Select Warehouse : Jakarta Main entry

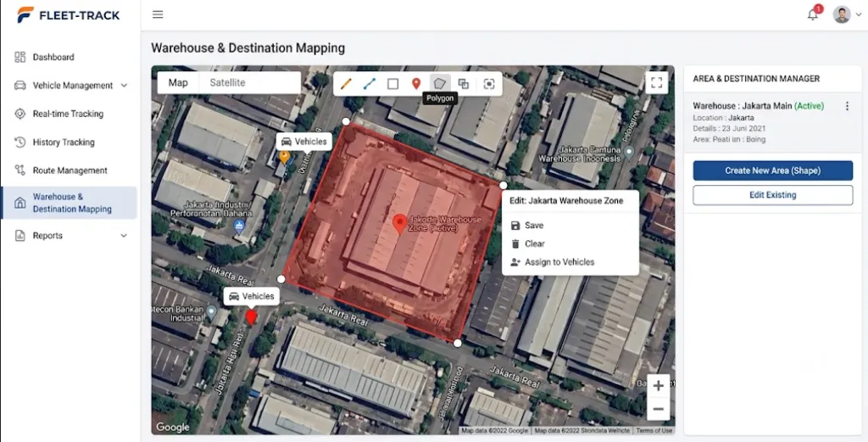[x=773, y=122]
